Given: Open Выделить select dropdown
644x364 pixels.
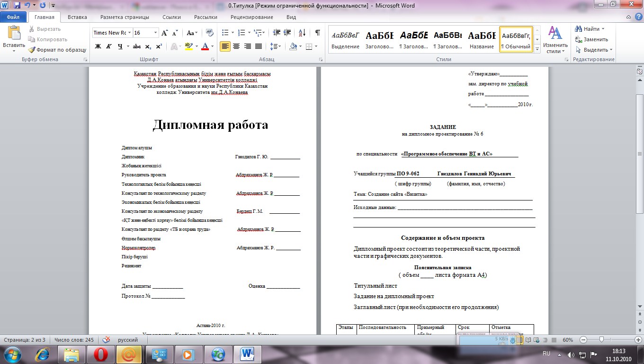Looking at the screenshot, I should (594, 50).
